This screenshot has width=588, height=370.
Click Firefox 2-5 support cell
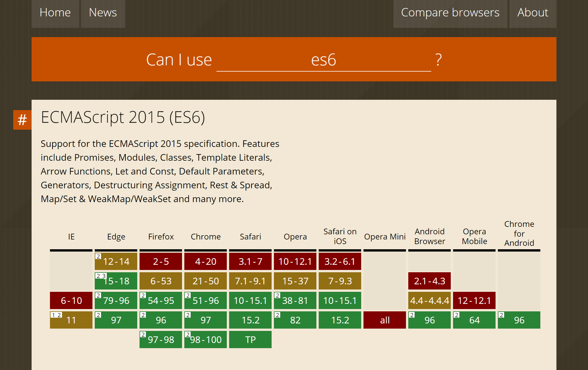pyautogui.click(x=161, y=261)
